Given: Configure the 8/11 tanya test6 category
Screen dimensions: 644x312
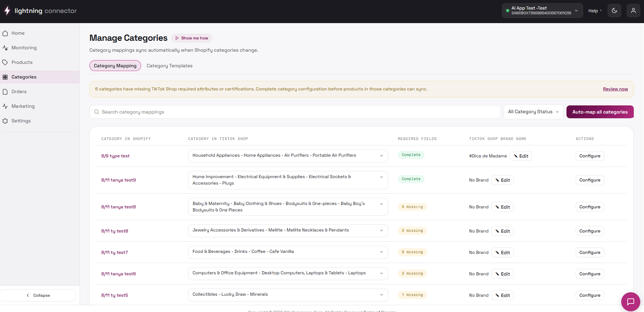Looking at the screenshot, I should click(x=590, y=274).
